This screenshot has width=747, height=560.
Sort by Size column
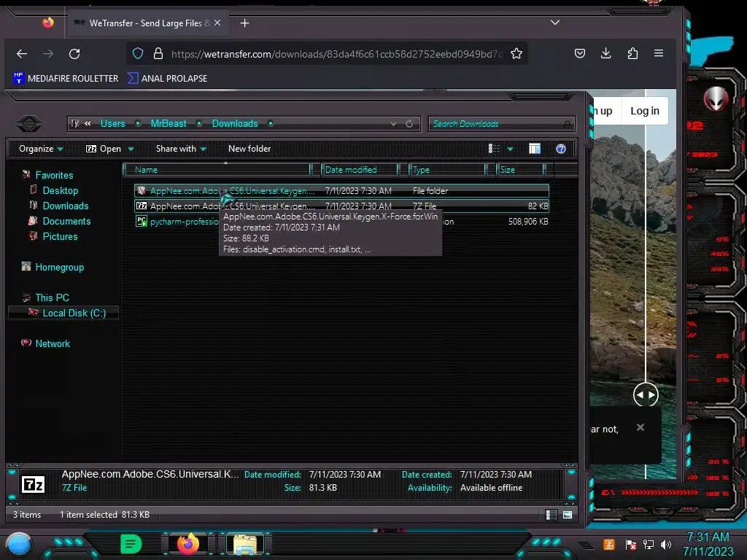tap(520, 169)
